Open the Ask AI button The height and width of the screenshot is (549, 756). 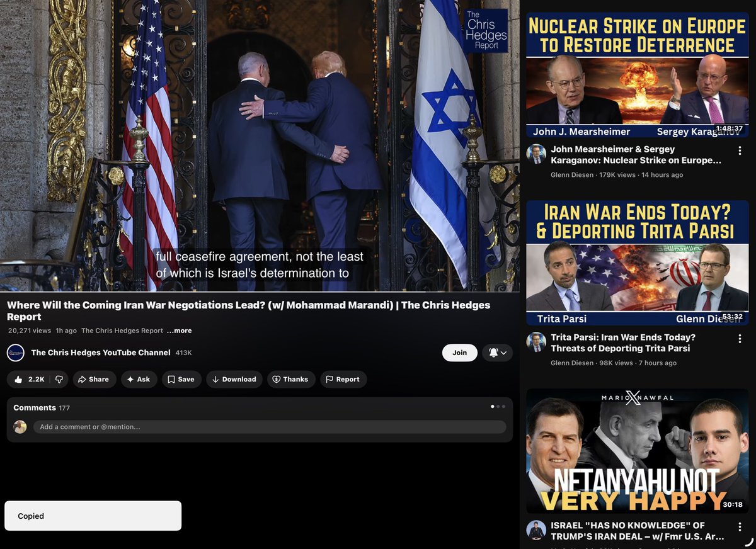139,379
